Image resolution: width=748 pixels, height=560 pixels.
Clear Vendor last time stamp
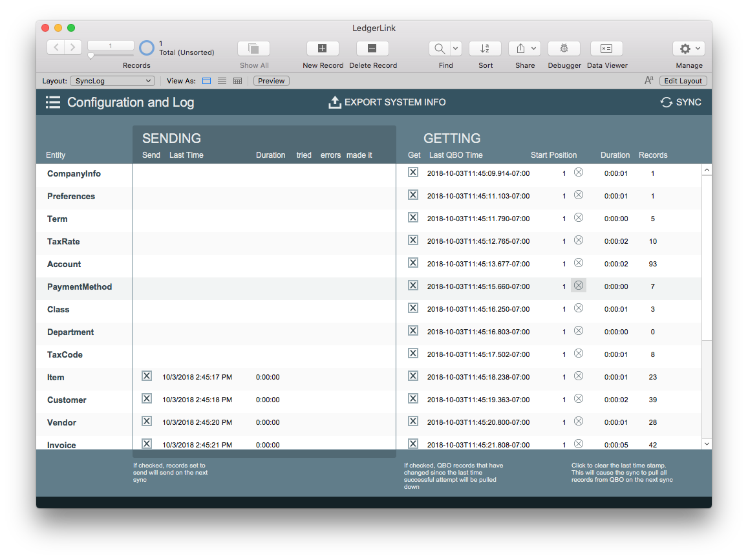[x=579, y=421]
